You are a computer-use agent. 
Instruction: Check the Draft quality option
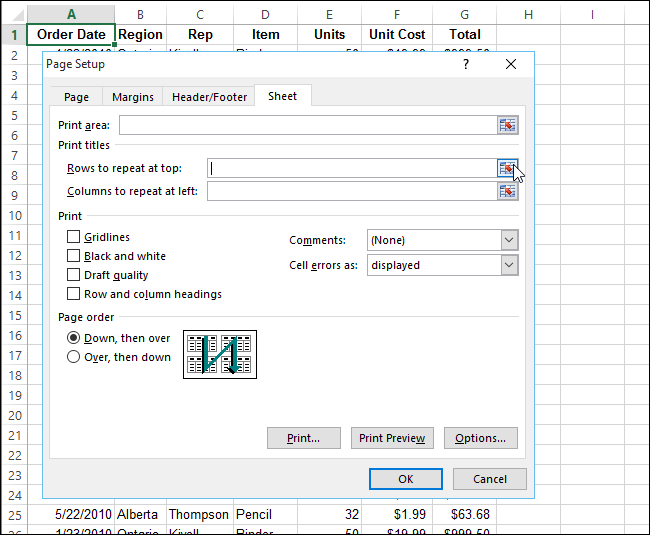(x=73, y=275)
